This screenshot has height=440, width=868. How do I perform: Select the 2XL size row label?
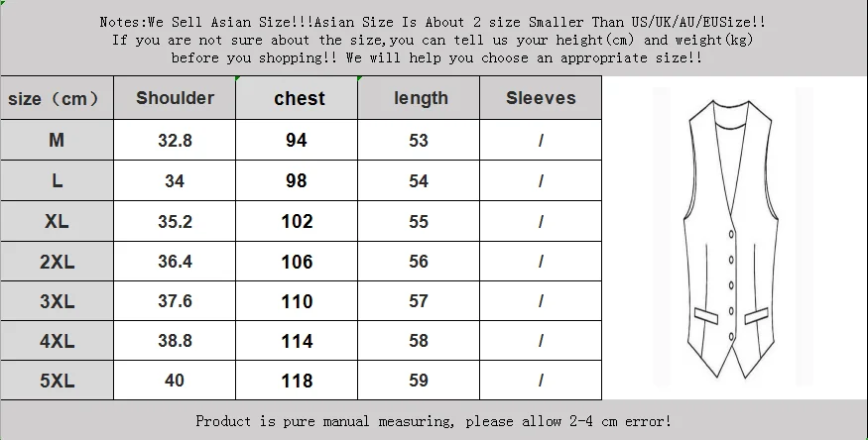[57, 262]
